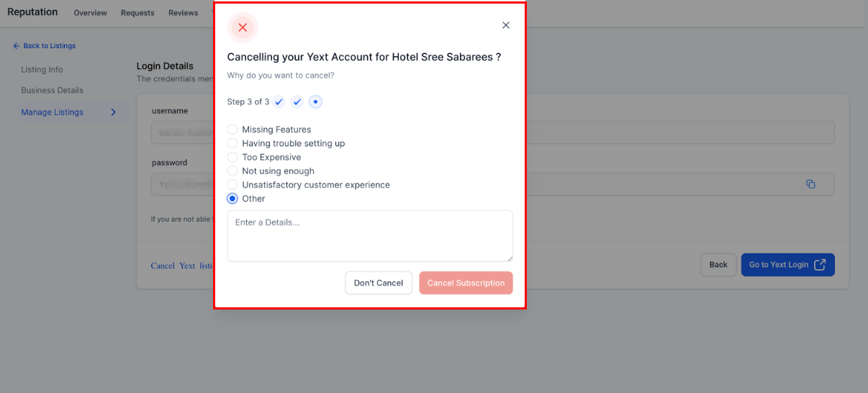Image resolution: width=868 pixels, height=393 pixels.
Task: Expand the Manage Listings chevron
Action: click(113, 112)
